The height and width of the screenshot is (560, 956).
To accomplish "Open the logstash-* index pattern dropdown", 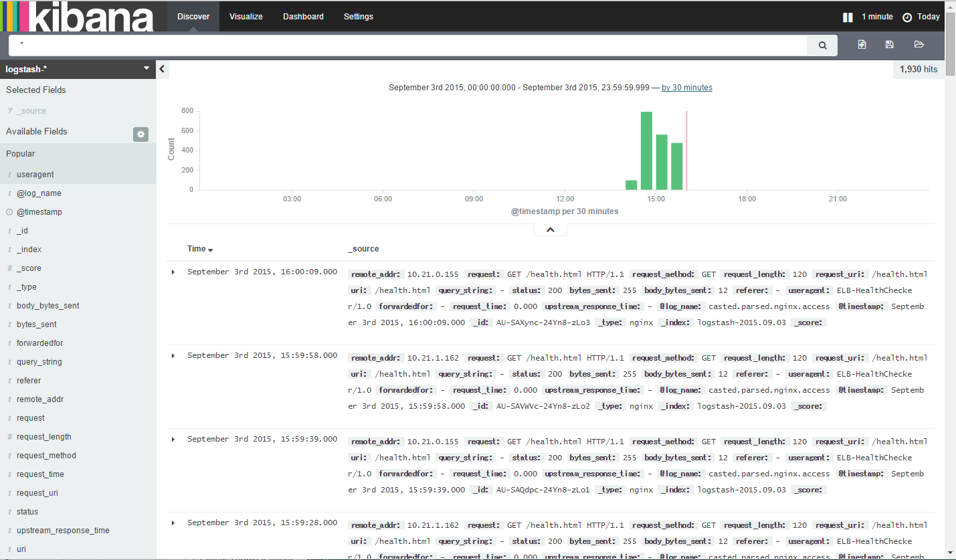I will pyautogui.click(x=78, y=69).
